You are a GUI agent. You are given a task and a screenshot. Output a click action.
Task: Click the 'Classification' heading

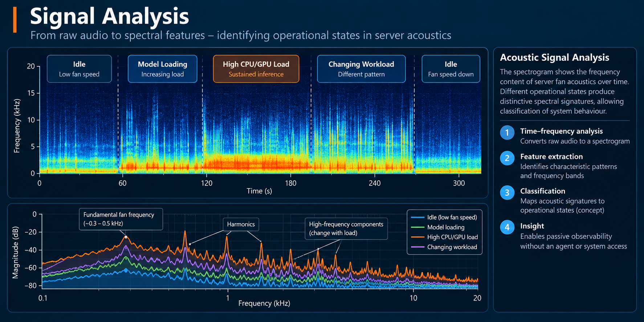[543, 191]
